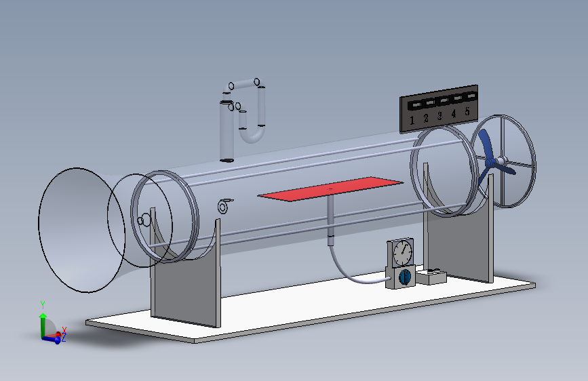Click the digit 1 on the numbered panel
588x381 pixels.
click(x=412, y=121)
